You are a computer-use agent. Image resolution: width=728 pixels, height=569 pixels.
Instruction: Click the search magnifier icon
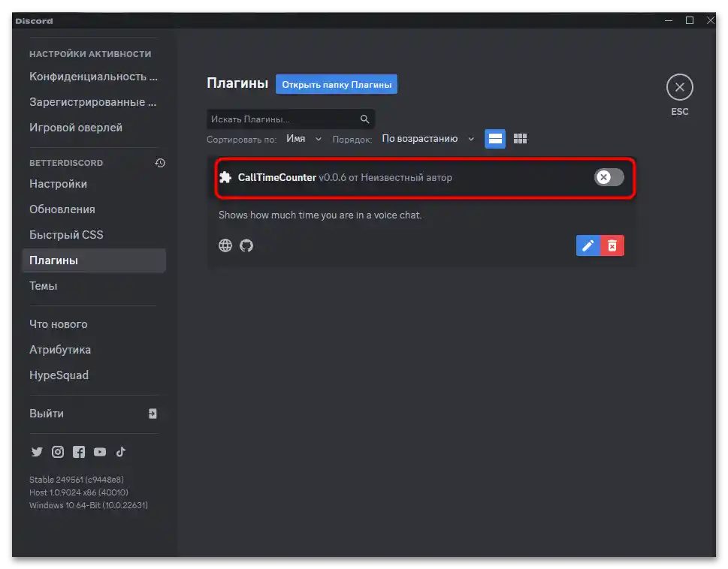(364, 119)
